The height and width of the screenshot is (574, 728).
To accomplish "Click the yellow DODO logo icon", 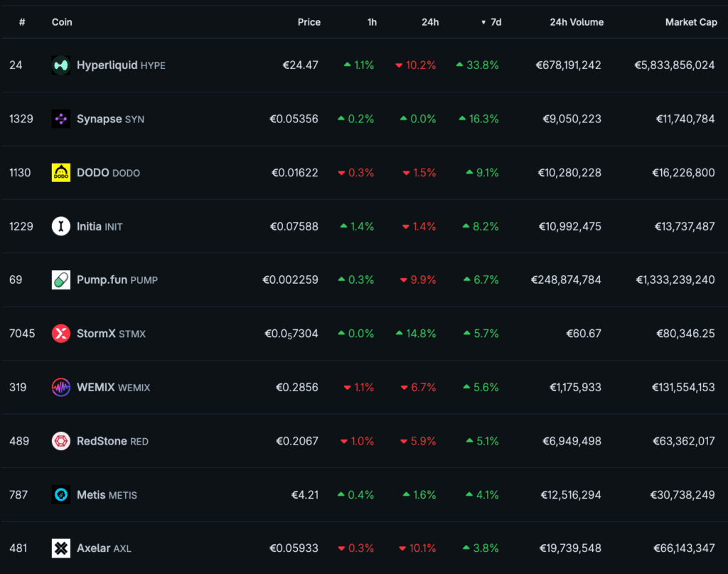I will click(x=61, y=173).
